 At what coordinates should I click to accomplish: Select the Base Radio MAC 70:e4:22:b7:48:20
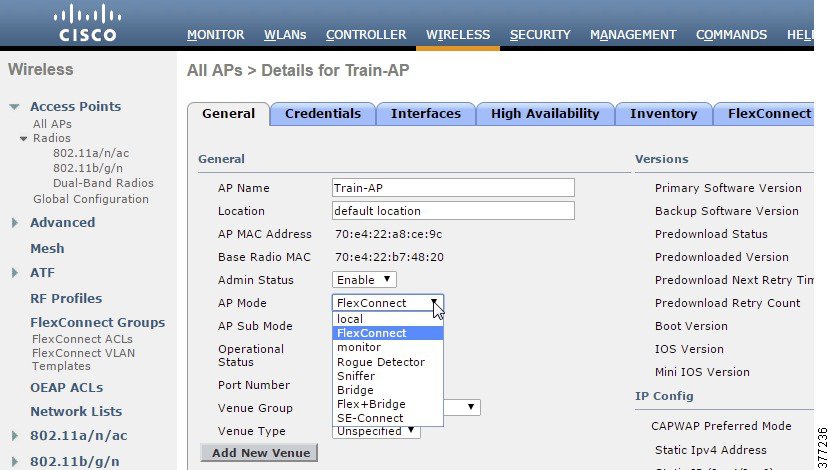[389, 257]
